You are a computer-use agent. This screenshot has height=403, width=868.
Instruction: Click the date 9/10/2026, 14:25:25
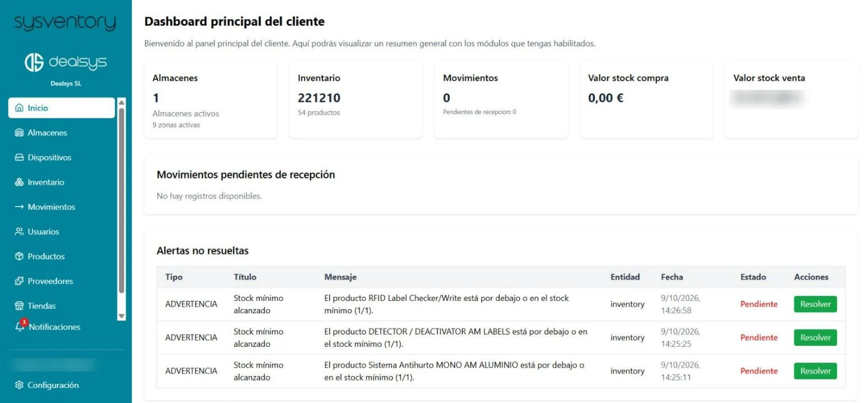(681, 337)
